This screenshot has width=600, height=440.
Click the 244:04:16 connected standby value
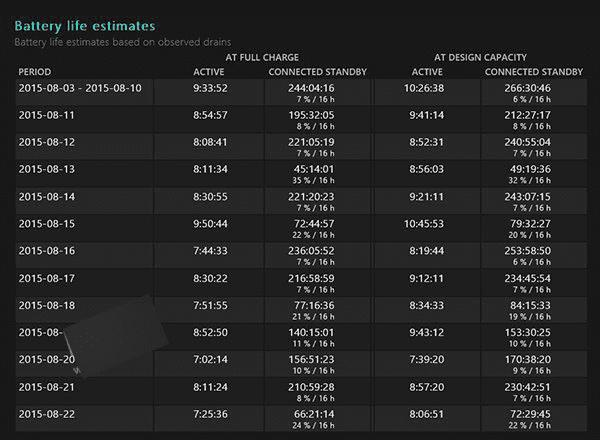[314, 88]
